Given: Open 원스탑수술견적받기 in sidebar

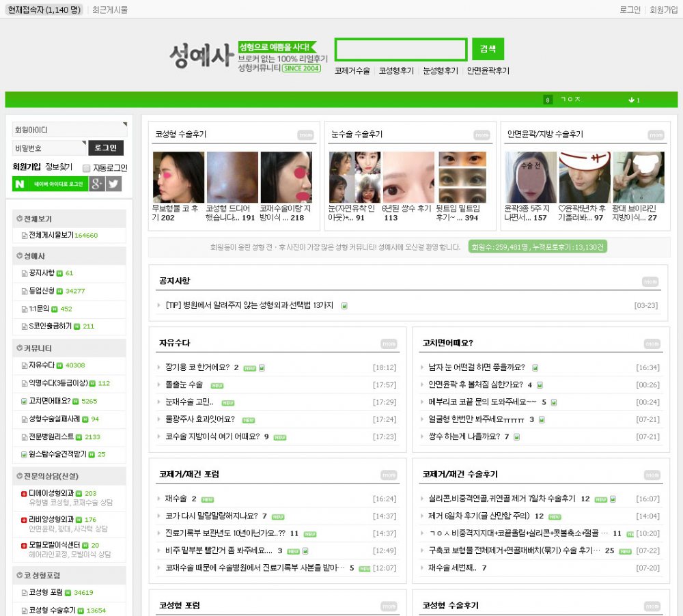Looking at the screenshot, I should tap(57, 455).
